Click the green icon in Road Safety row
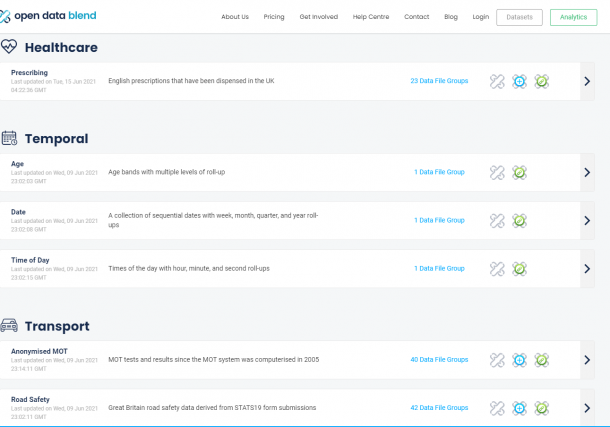This screenshot has height=427, width=610. (x=541, y=408)
